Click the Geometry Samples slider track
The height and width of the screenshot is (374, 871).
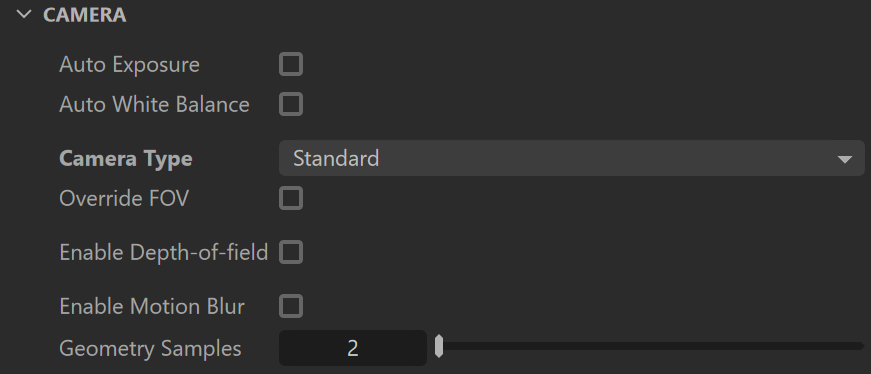[650, 346]
